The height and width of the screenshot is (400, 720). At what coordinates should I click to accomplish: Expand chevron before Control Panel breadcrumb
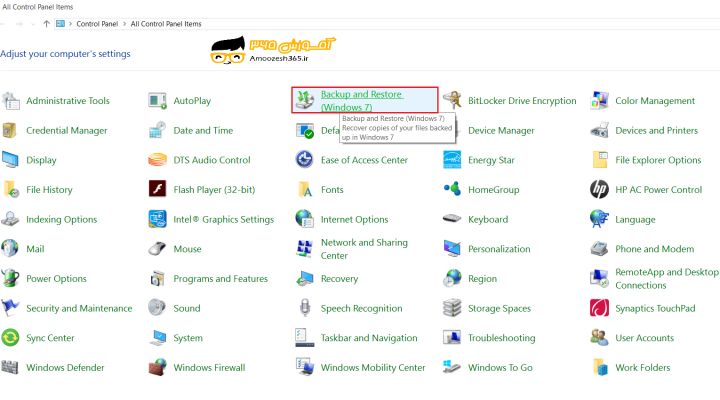pos(70,24)
